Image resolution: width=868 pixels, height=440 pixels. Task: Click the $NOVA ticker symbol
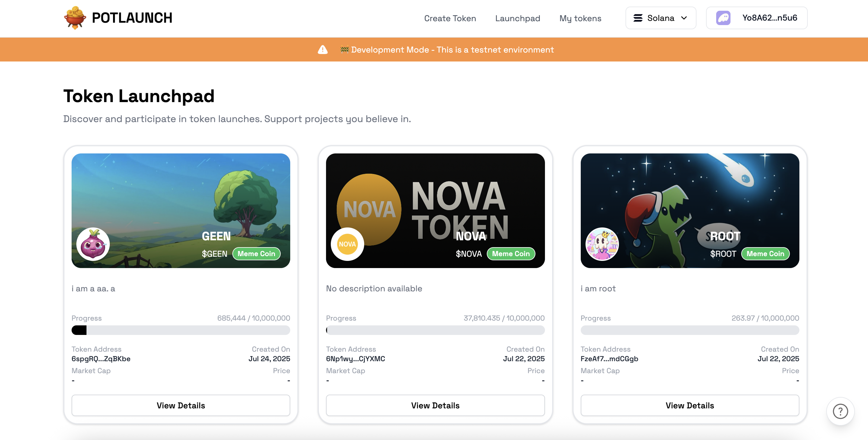coord(469,254)
